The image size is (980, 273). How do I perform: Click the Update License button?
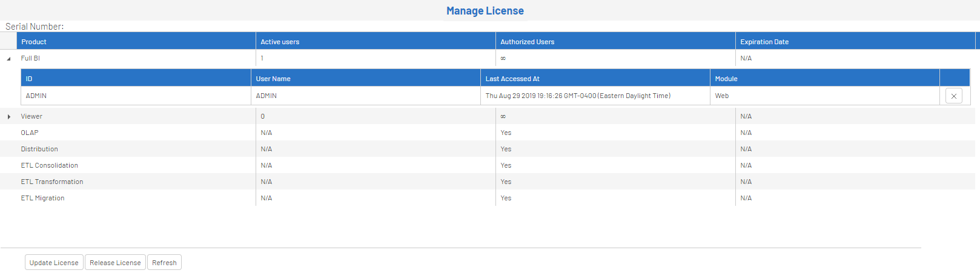pos(54,263)
